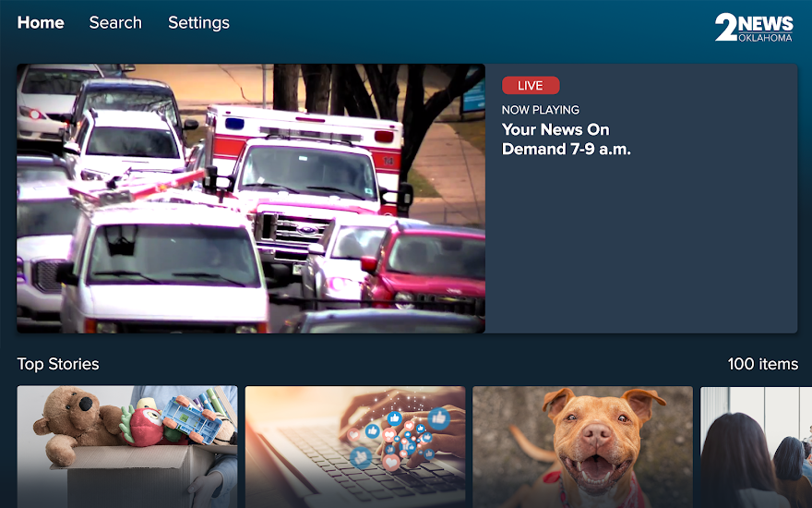
Task: Click the 100 items count
Action: click(762, 364)
